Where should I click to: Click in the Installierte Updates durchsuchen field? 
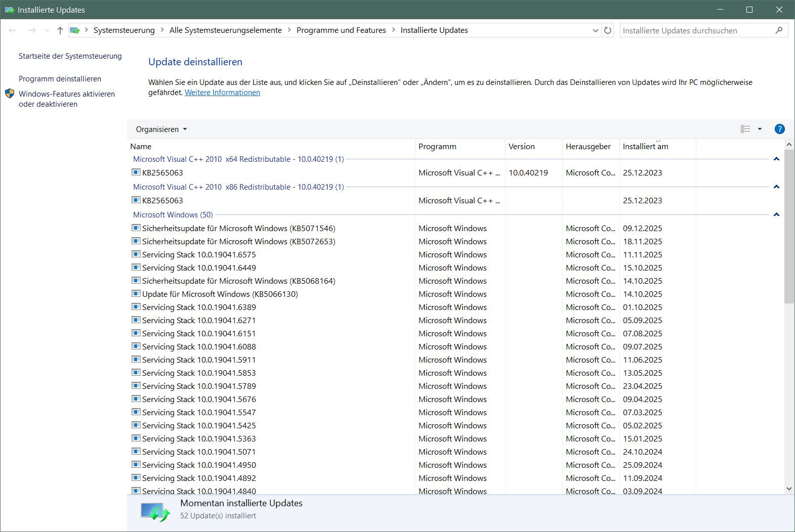click(696, 30)
